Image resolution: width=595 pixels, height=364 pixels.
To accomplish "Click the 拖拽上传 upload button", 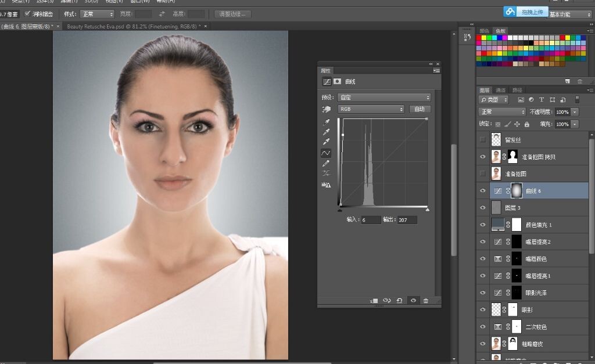I will [x=526, y=12].
